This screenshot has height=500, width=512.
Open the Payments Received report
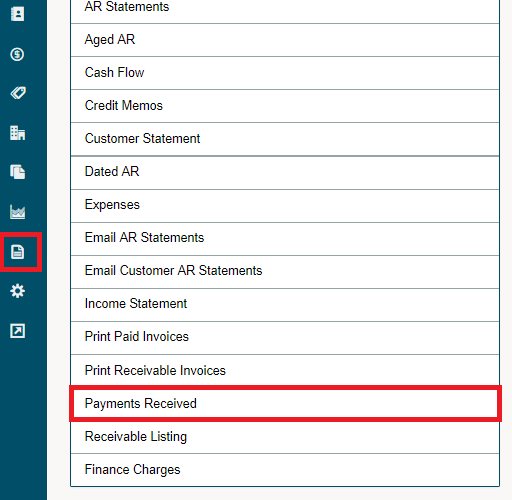coord(285,404)
